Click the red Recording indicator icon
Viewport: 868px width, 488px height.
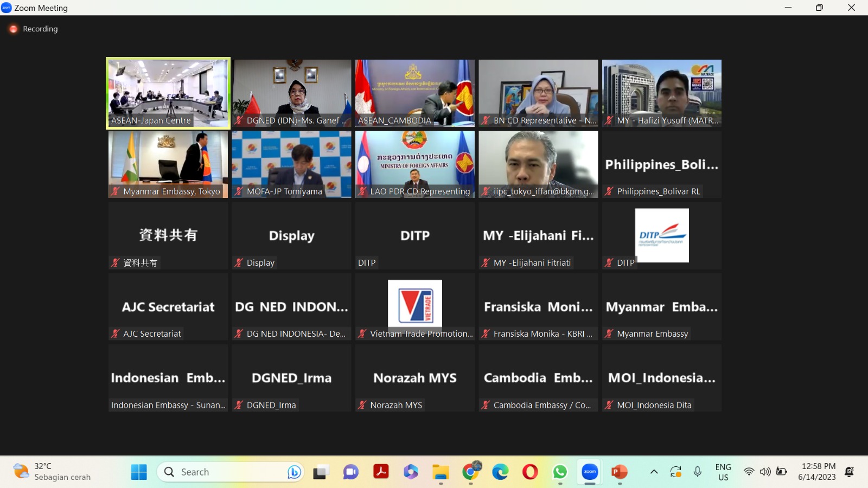click(13, 29)
